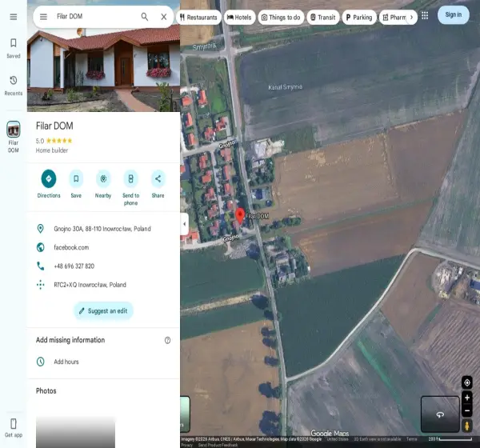The height and width of the screenshot is (448, 480).
Task: Open the Google apps grid
Action: [425, 15]
